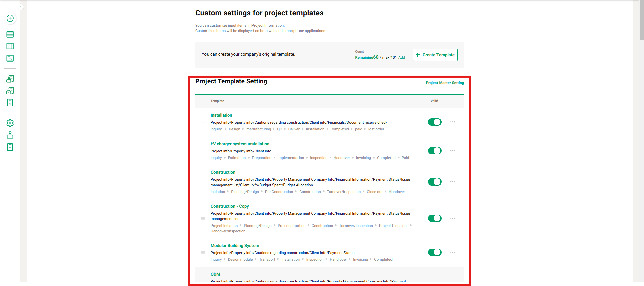The image size is (644, 286).
Task: Click the clipboard checkmark icon in the sidebar
Action: [x=10, y=147]
